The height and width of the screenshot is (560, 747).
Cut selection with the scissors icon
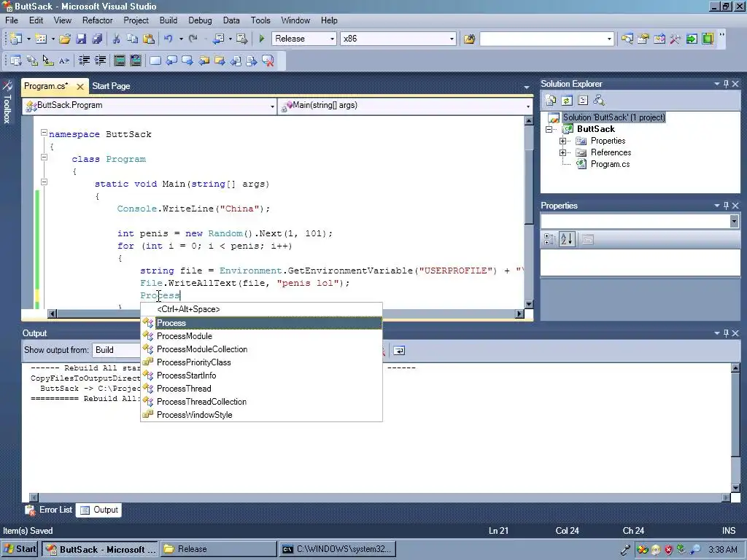pos(116,39)
